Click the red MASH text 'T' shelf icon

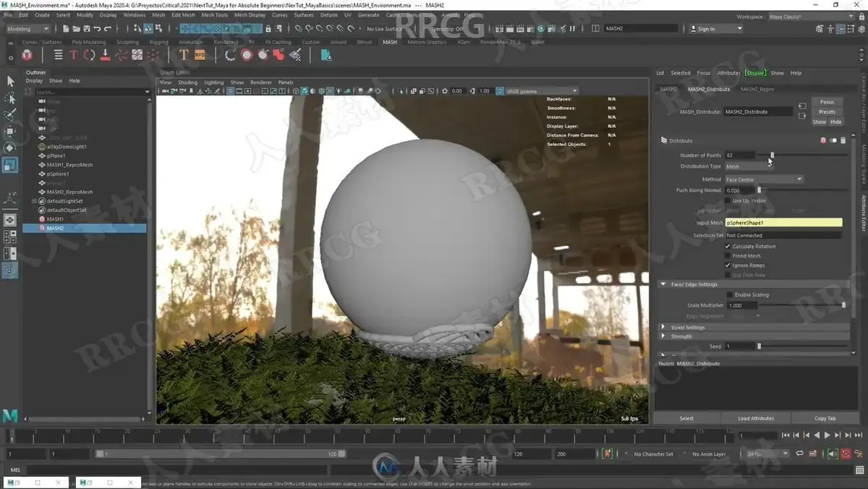pyautogui.click(x=74, y=55)
